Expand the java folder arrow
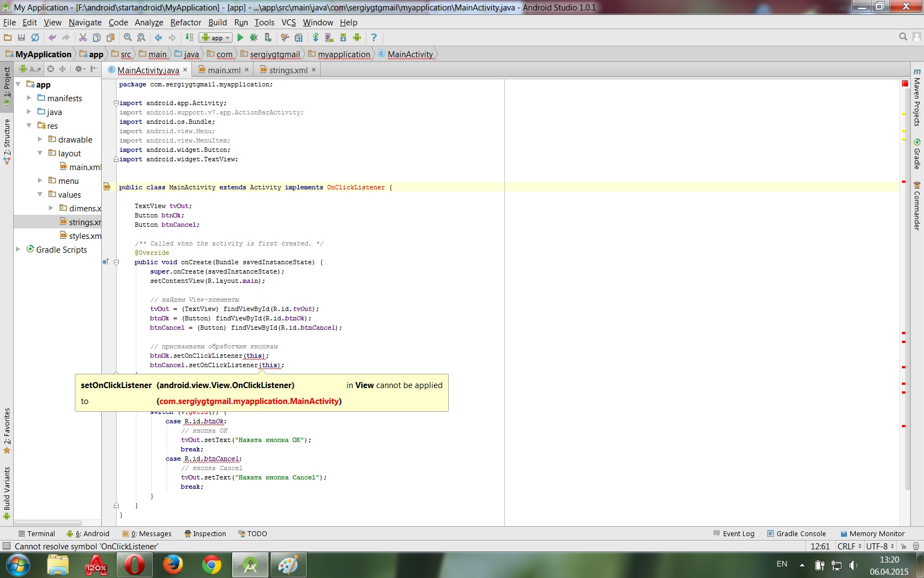Image resolution: width=924 pixels, height=578 pixels. coord(29,112)
